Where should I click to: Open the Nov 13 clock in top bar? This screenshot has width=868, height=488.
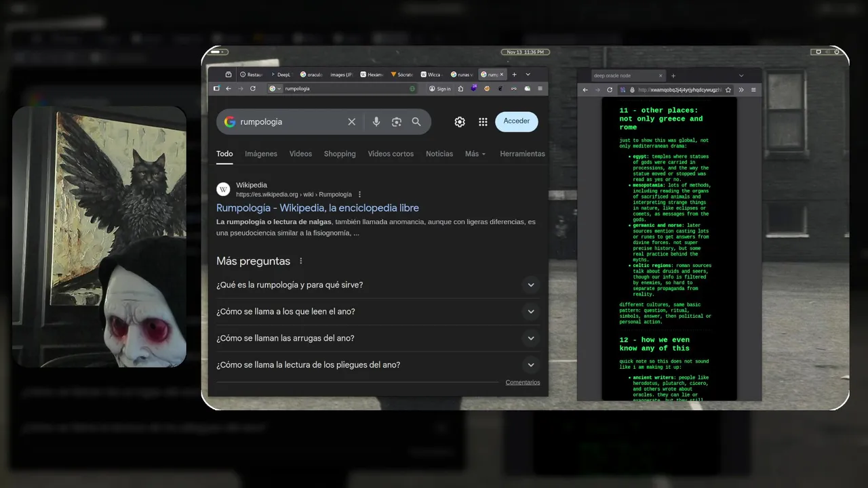click(525, 52)
